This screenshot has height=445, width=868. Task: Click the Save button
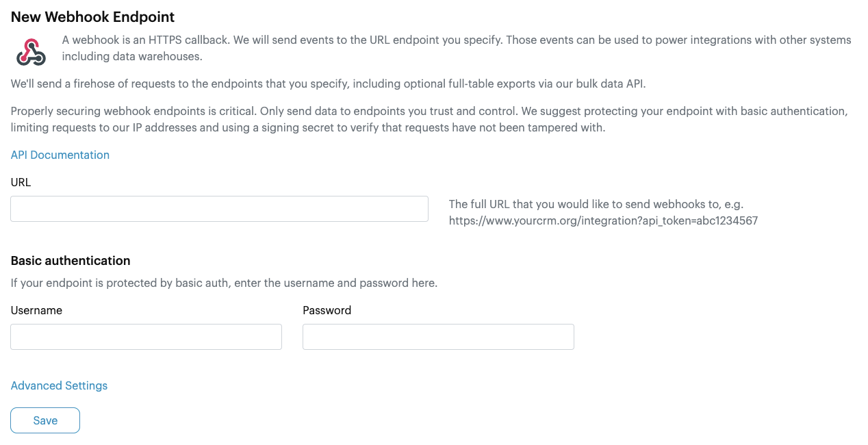[45, 420]
